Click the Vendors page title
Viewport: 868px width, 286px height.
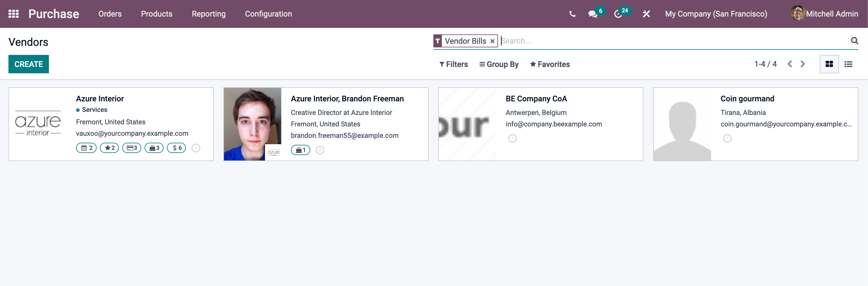coord(28,42)
